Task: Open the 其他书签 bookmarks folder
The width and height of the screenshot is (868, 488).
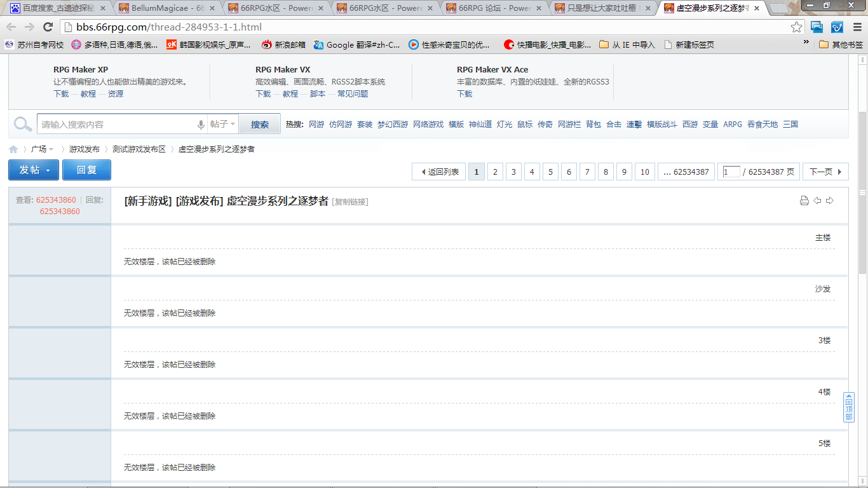Action: click(x=841, y=44)
